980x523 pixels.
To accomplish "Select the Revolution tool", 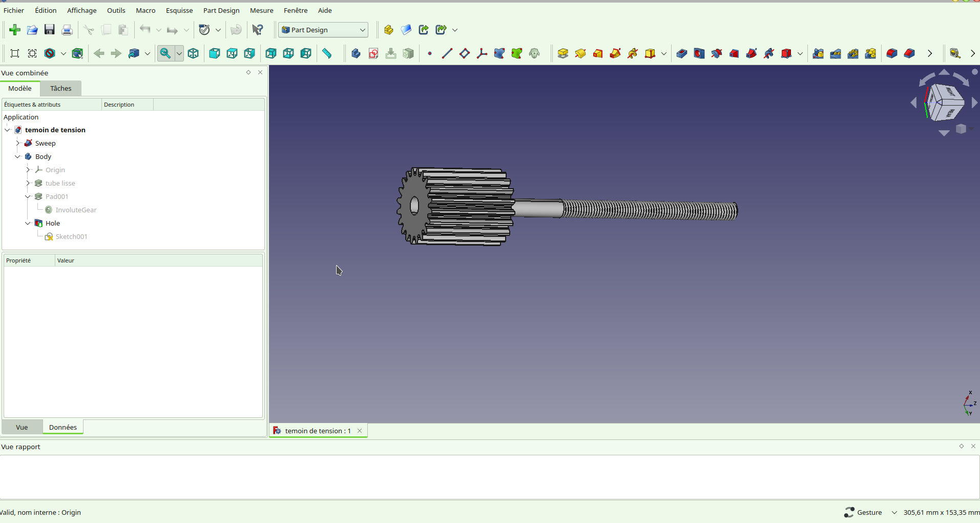I will tap(580, 53).
